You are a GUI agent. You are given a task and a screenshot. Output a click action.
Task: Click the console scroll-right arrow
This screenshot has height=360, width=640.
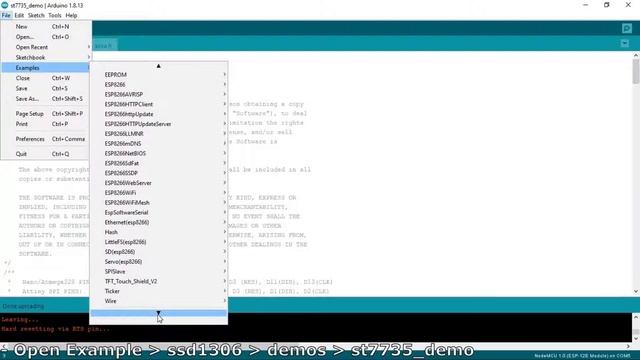pyautogui.click(x=629, y=346)
